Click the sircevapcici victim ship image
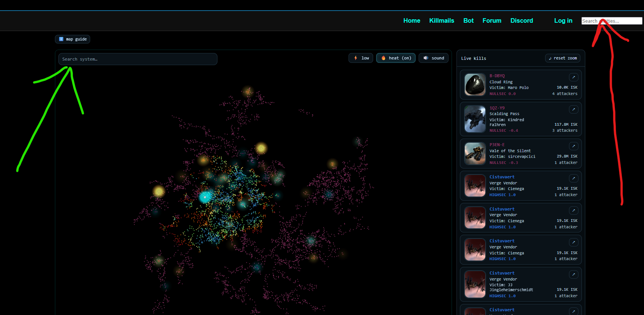Viewport: 644px width, 315px height. click(475, 153)
